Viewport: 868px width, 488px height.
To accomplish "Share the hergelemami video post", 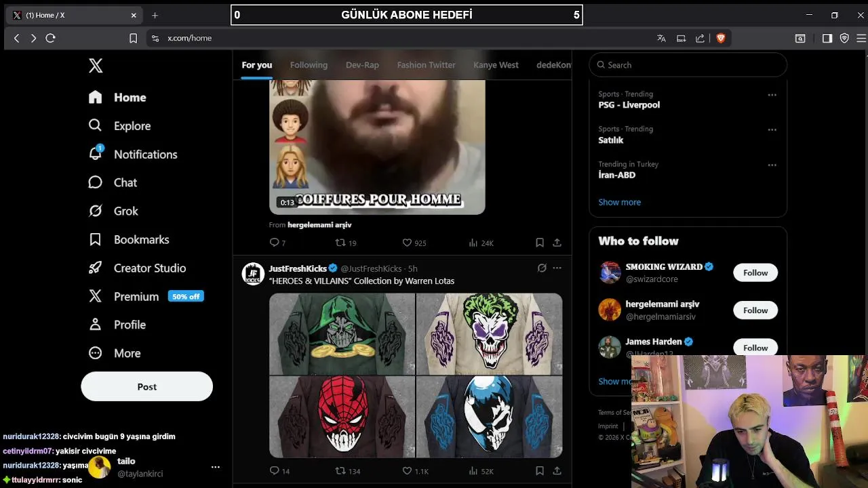I will (557, 243).
